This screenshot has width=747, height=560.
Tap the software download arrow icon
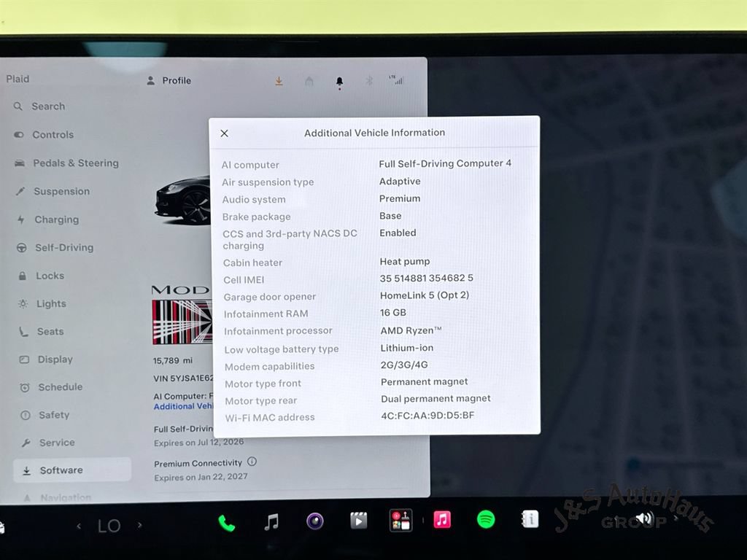point(279,82)
